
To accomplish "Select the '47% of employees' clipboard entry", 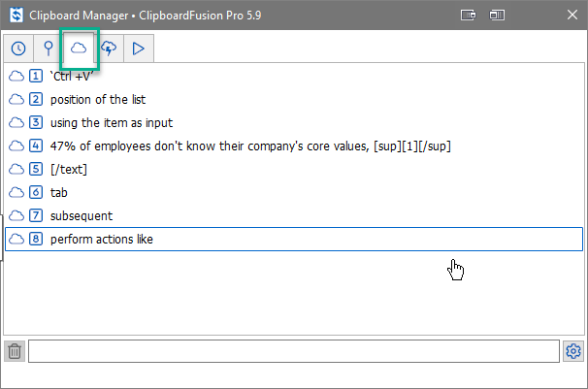I will (294, 146).
